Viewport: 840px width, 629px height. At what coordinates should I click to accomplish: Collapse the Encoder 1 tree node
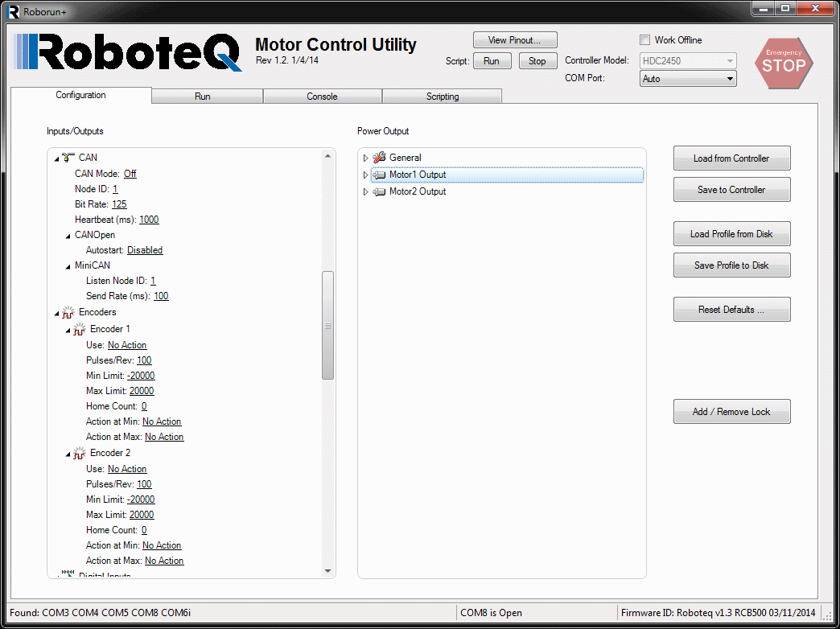68,330
